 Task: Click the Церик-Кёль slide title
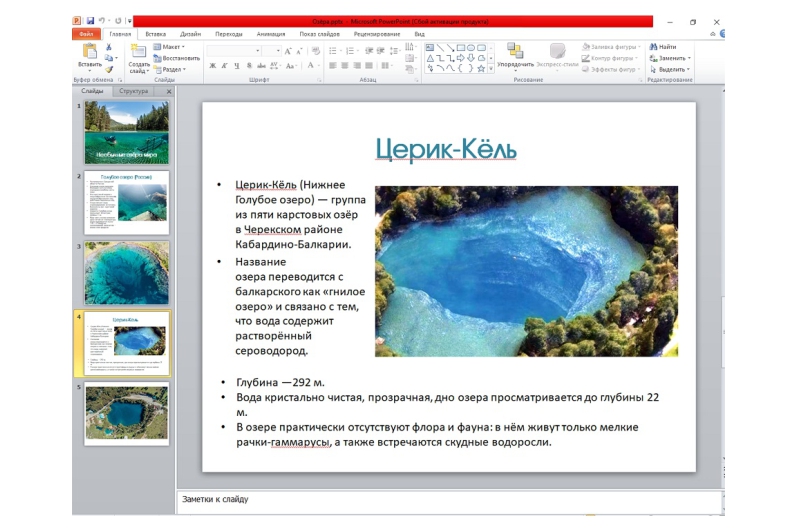(446, 149)
